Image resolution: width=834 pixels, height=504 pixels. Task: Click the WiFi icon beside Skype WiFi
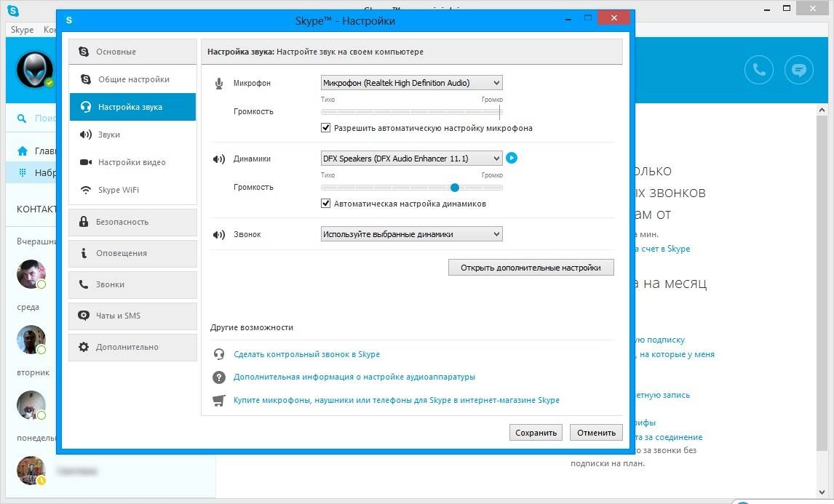[x=86, y=190]
